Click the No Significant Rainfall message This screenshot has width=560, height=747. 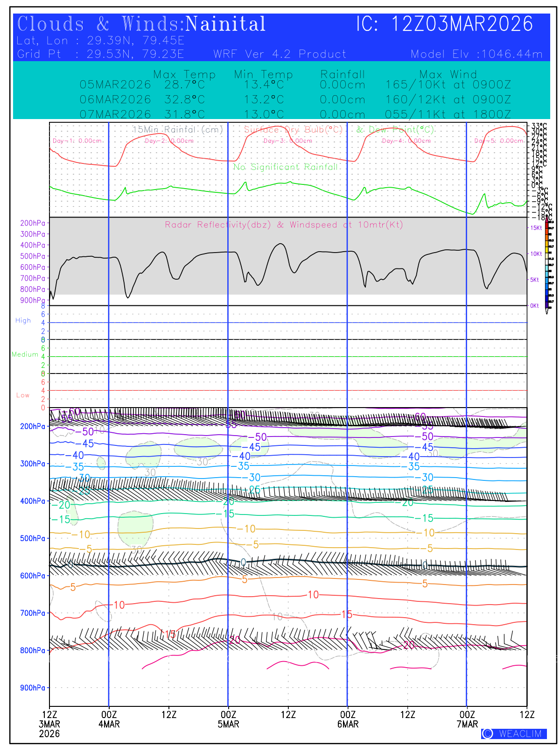285,167
